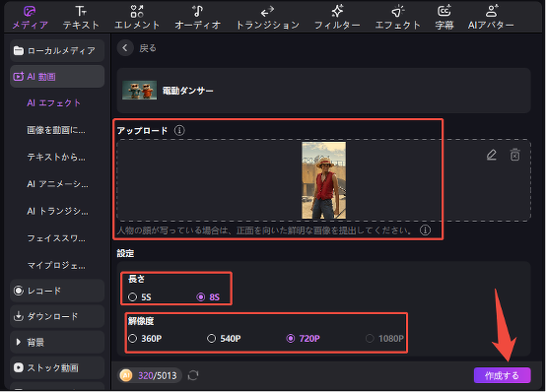This screenshot has height=392, width=546.
Task: Select ローカルメディア in the sidebar
Action: [x=57, y=51]
